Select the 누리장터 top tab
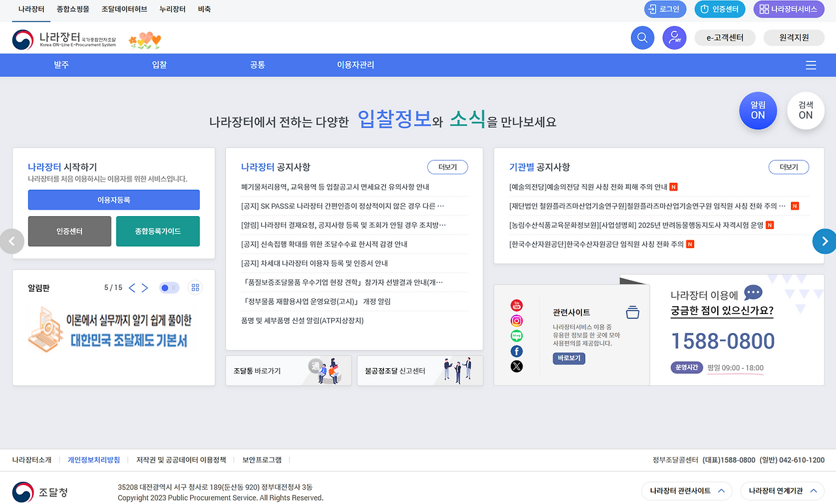836x504 pixels. pos(172,10)
